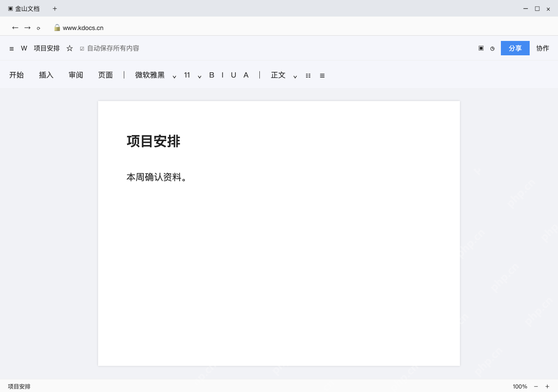The height and width of the screenshot is (392, 558).
Task: Click the blue 分享 button
Action: pyautogui.click(x=515, y=48)
